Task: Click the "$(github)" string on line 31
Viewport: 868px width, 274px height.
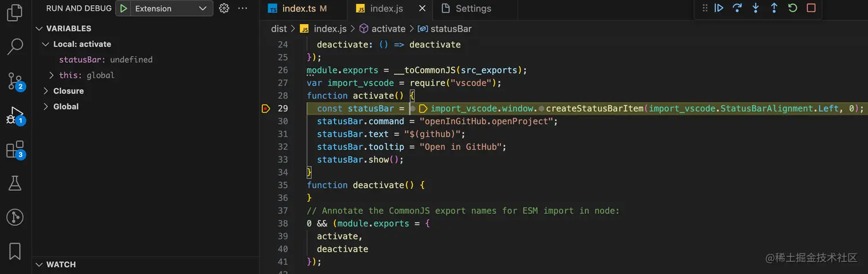Action: (433, 134)
